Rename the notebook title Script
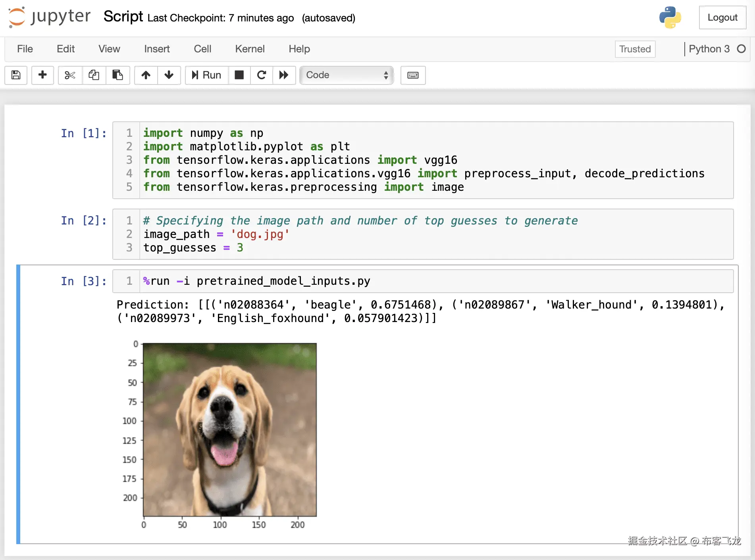 pyautogui.click(x=123, y=17)
